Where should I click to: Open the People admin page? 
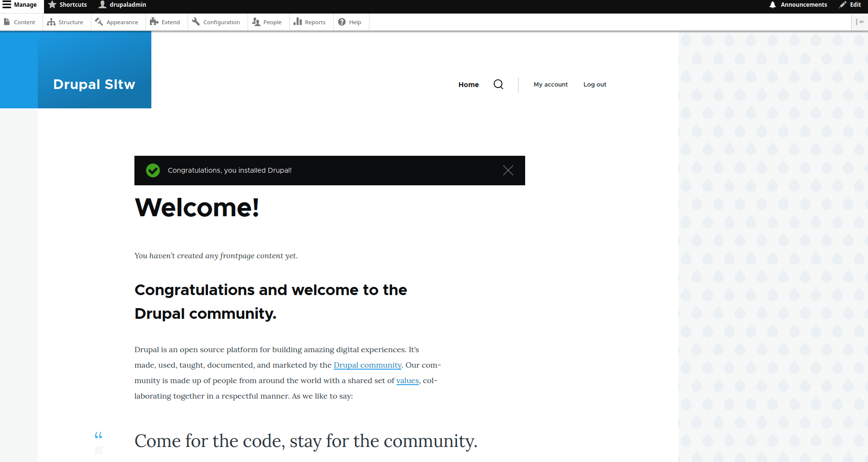click(267, 22)
